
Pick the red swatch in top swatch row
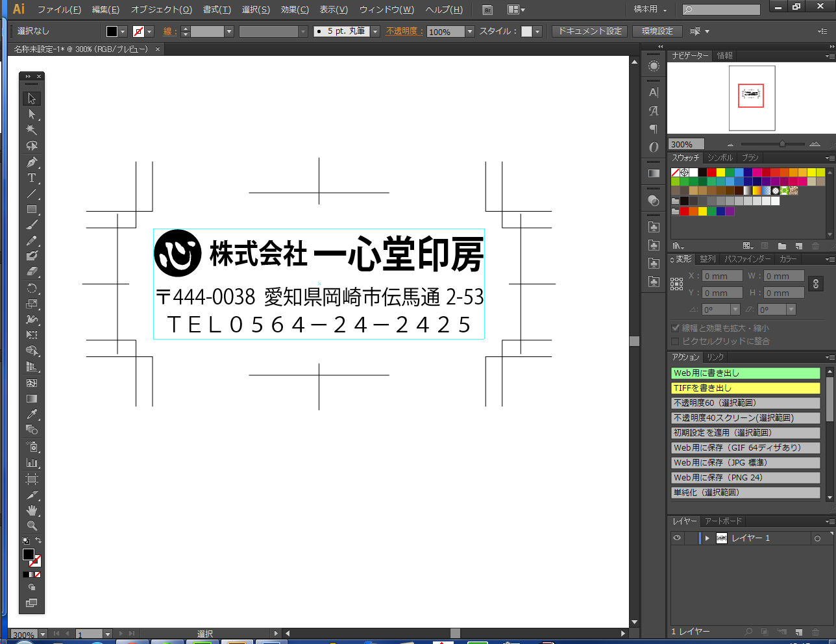coord(711,172)
